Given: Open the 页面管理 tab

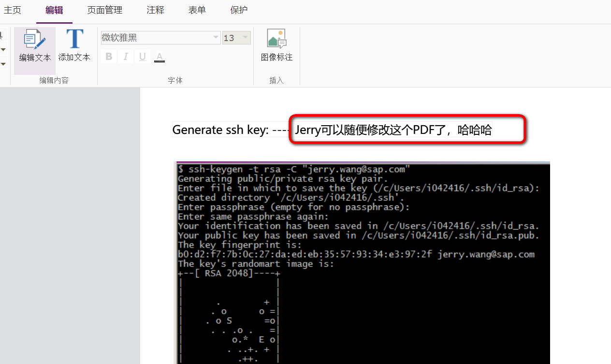Looking at the screenshot, I should (105, 10).
